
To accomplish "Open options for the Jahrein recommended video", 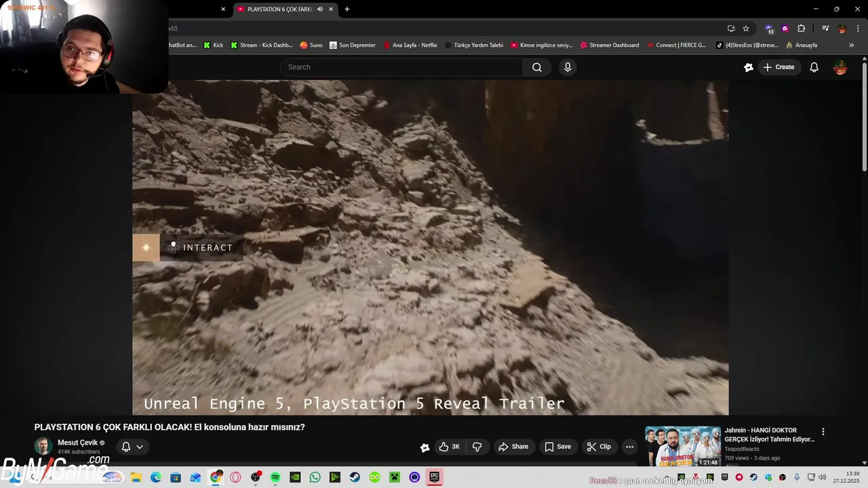I will pyautogui.click(x=823, y=432).
